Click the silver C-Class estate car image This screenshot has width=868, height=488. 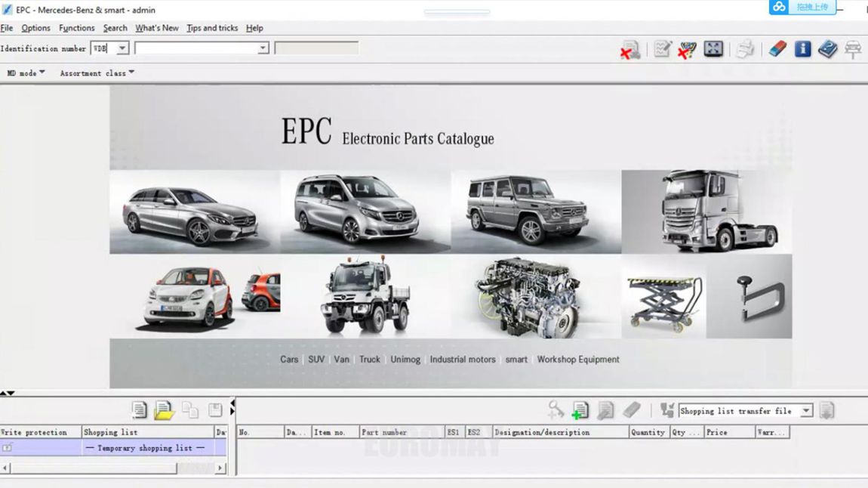tap(195, 212)
